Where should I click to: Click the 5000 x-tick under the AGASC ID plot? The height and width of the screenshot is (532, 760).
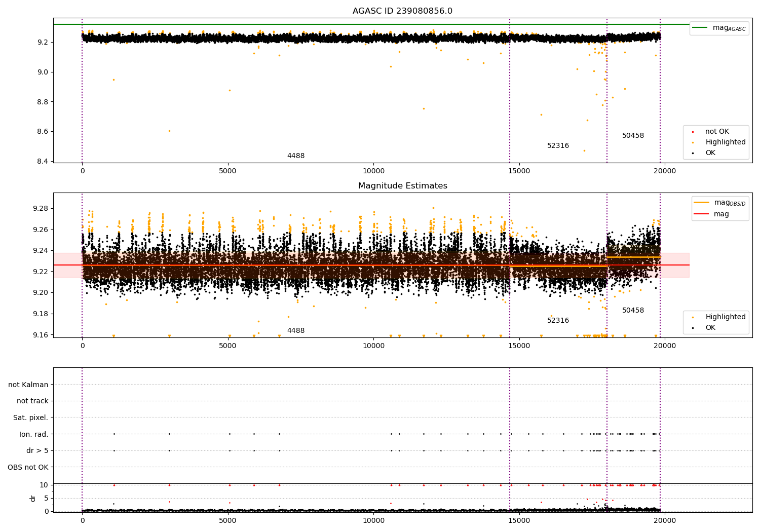(x=228, y=171)
